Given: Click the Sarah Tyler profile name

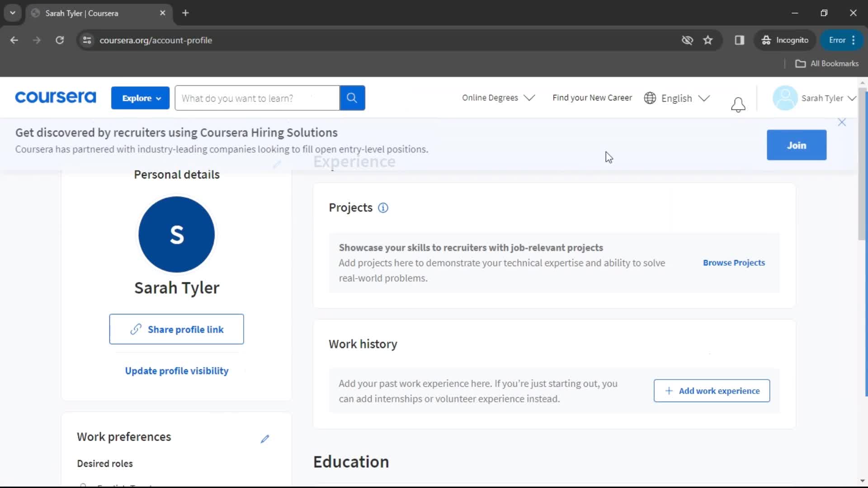Looking at the screenshot, I should (x=177, y=288).
